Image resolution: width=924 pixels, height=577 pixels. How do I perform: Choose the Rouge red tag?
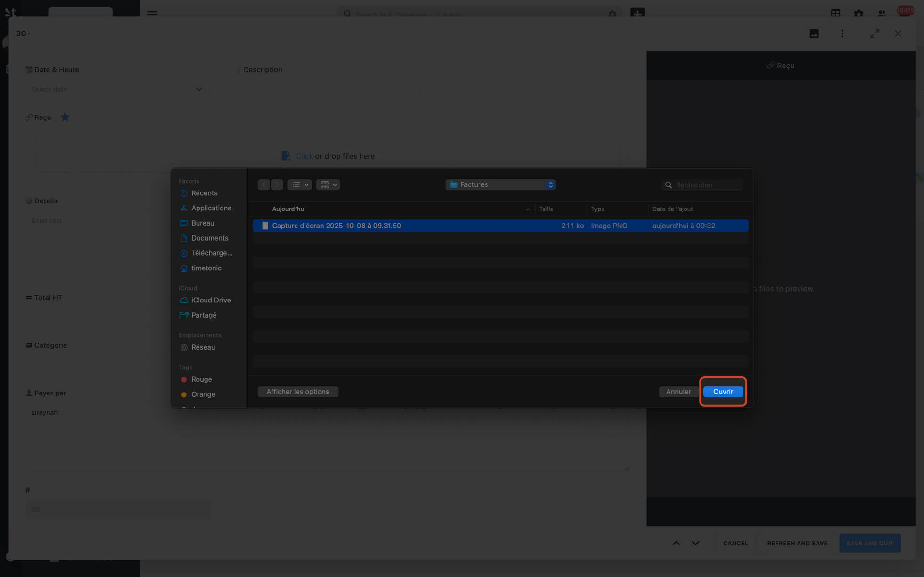click(201, 379)
